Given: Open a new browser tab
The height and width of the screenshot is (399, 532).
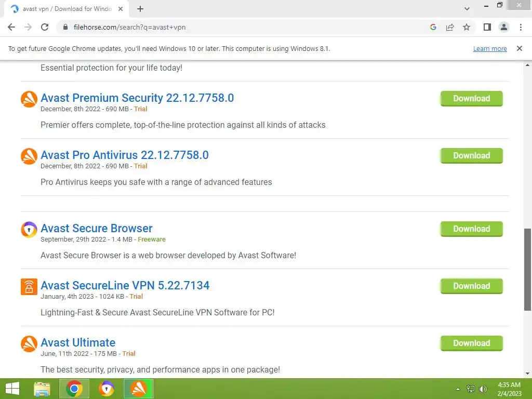Looking at the screenshot, I should click(140, 9).
